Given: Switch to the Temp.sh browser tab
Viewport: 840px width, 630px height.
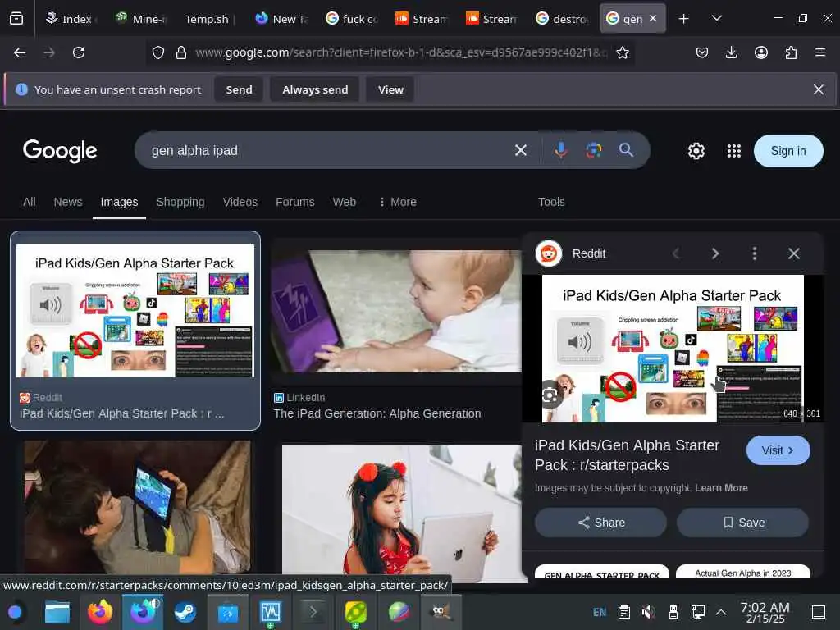Looking at the screenshot, I should coord(210,19).
